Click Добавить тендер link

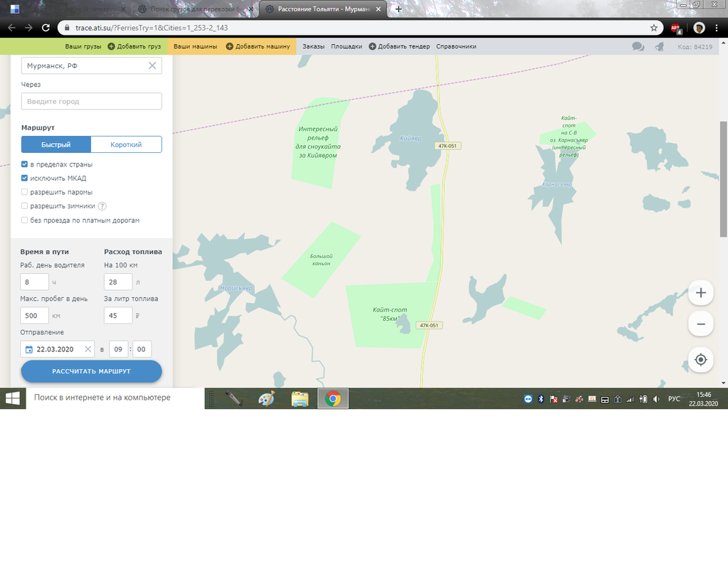tap(399, 46)
